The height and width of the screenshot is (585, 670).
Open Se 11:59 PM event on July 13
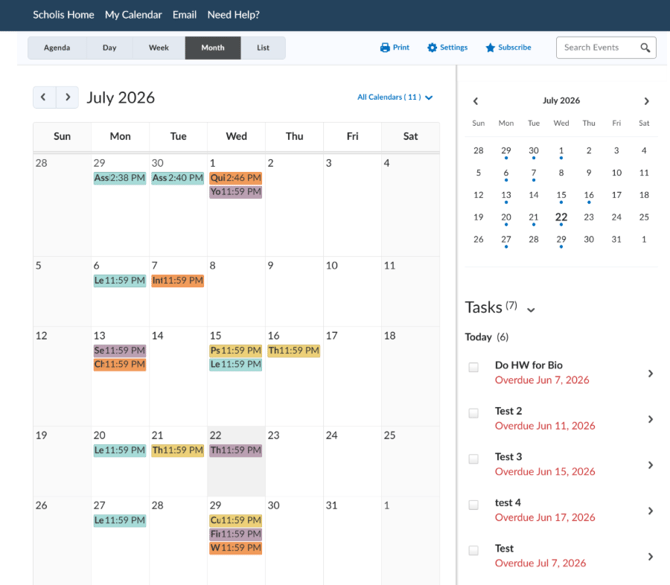point(120,350)
